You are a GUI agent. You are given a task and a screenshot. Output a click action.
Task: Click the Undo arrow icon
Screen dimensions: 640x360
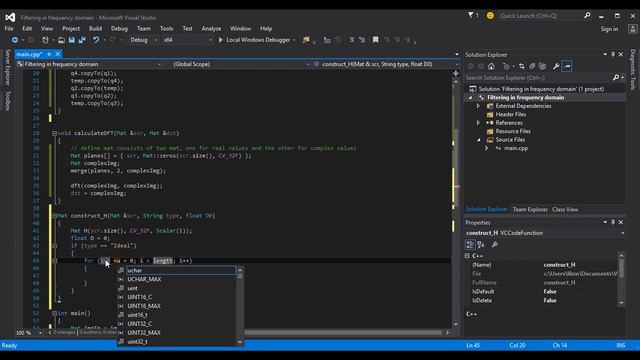96,40
